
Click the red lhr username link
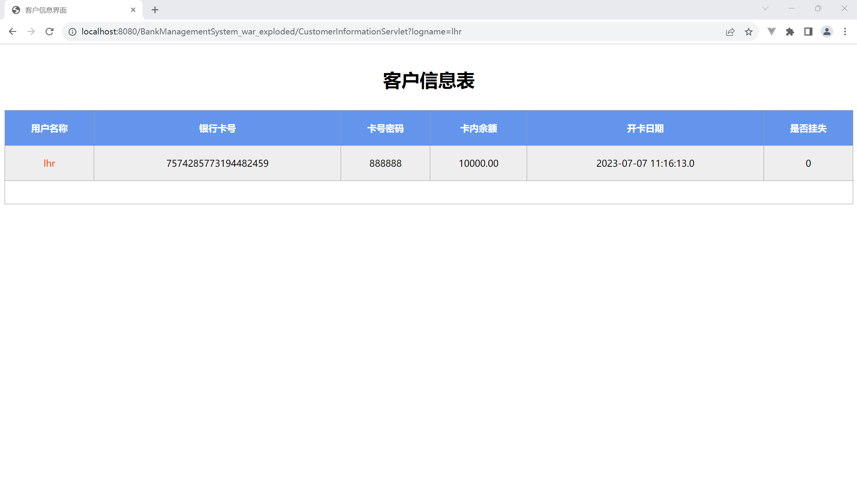click(x=49, y=163)
